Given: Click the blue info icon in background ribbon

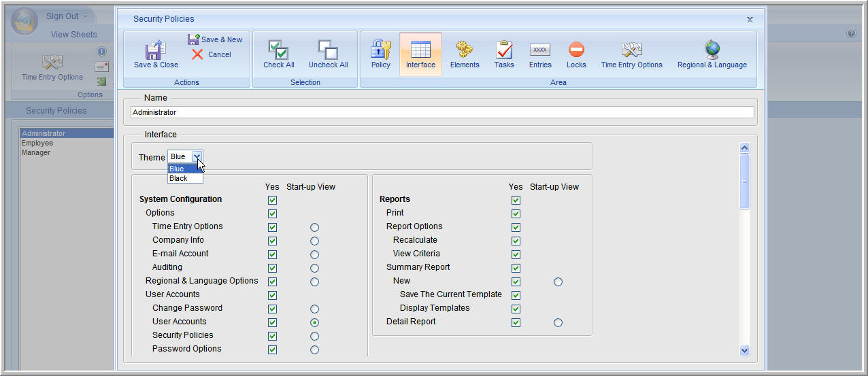Looking at the screenshot, I should [101, 52].
